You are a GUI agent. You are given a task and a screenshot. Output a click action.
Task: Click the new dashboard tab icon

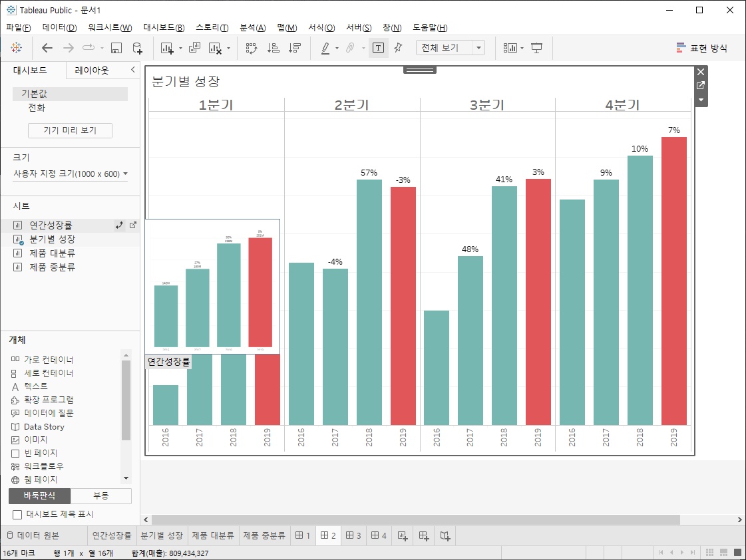[424, 536]
